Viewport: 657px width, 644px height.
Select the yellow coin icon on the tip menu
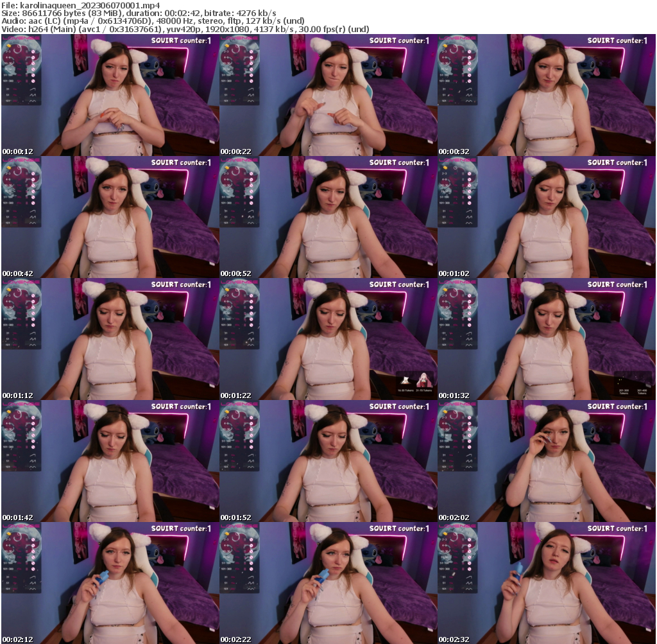(9, 46)
